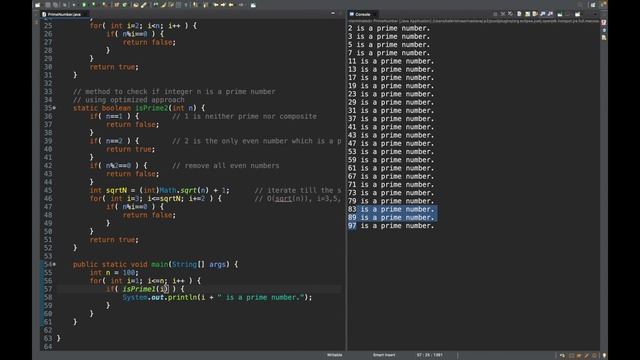The height and width of the screenshot is (360, 640).
Task: Click the 57 : 25 : 1391 cursor position
Action: pyautogui.click(x=429, y=355)
